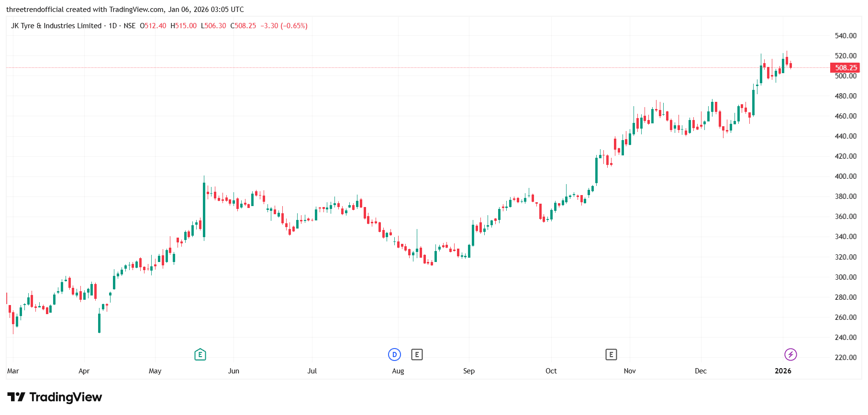Select the earnings E marker beside the dividend marker
Viewport: 868px width, 415px height.
(417, 354)
